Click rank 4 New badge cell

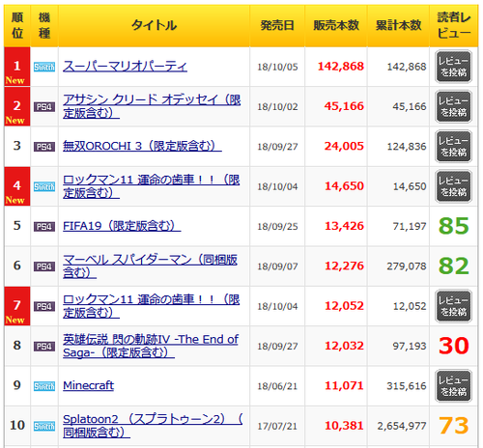click(17, 186)
